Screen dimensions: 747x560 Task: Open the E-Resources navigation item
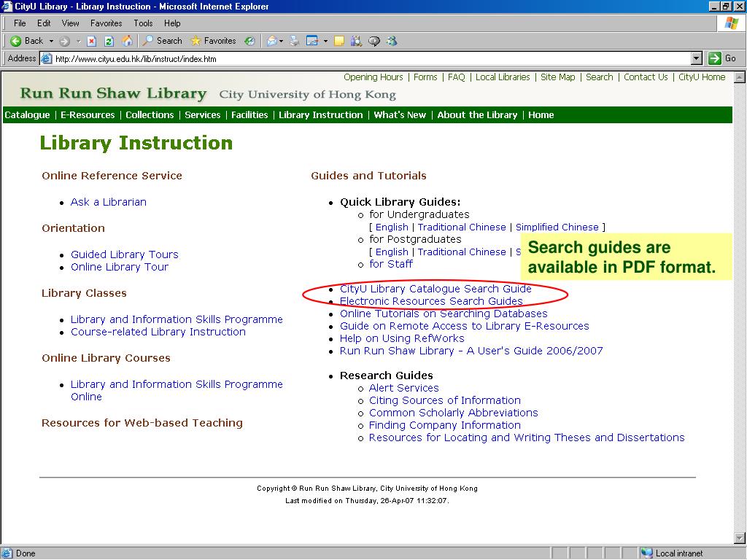click(x=88, y=114)
